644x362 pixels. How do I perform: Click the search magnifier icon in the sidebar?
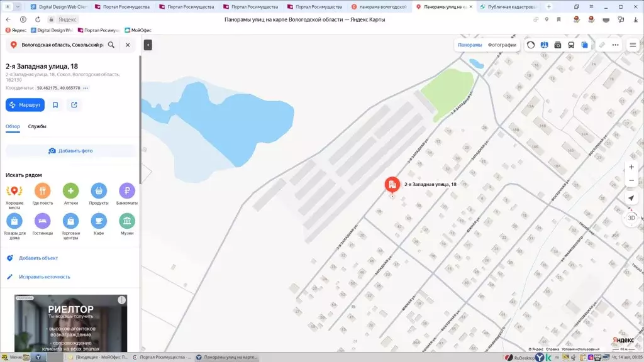click(111, 45)
